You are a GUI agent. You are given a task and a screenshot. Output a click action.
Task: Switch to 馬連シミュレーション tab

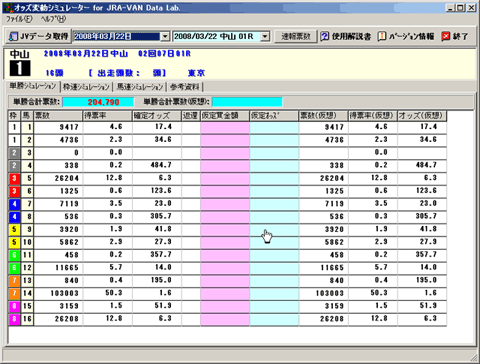click(x=140, y=87)
